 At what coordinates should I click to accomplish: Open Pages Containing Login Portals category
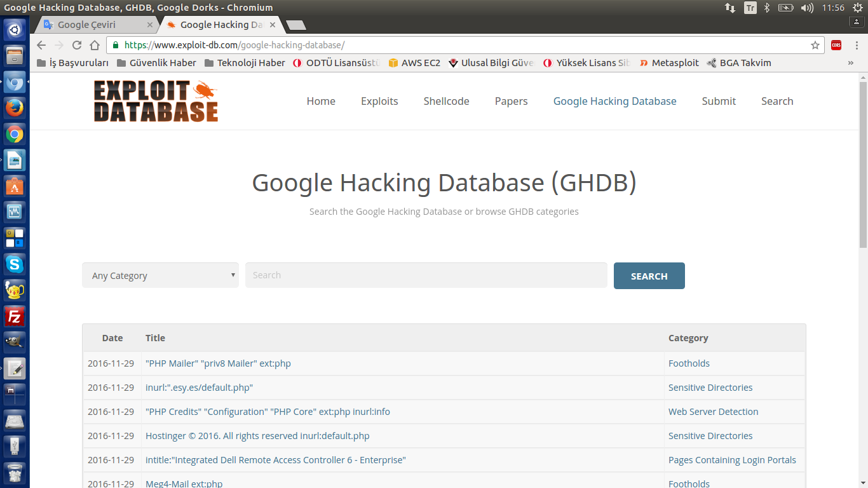click(x=732, y=460)
